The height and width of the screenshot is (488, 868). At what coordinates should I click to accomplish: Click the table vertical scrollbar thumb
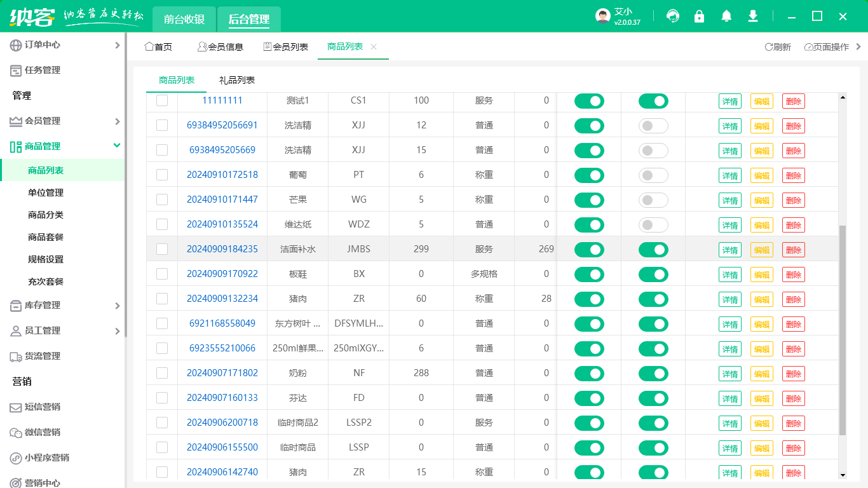click(843, 330)
